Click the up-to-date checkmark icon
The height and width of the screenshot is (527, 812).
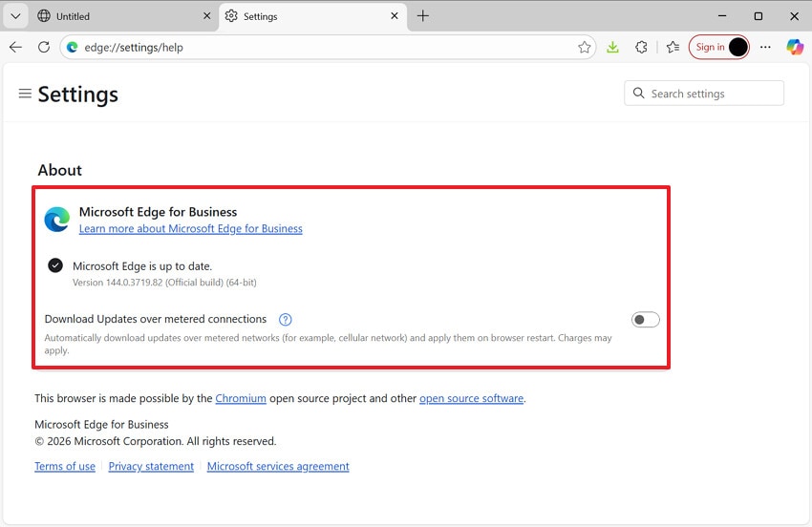pos(55,265)
